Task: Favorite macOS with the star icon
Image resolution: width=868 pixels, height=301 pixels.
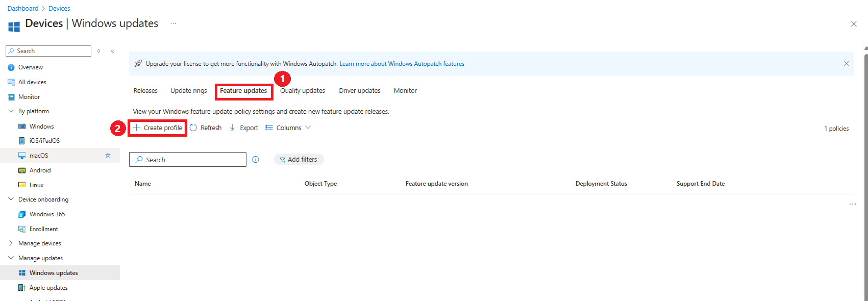Action: 108,155
